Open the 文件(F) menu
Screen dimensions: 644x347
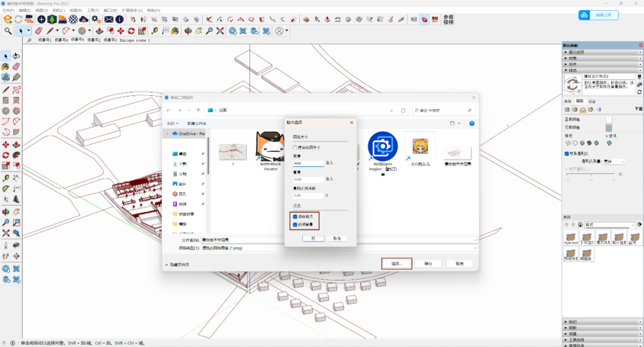[8, 10]
